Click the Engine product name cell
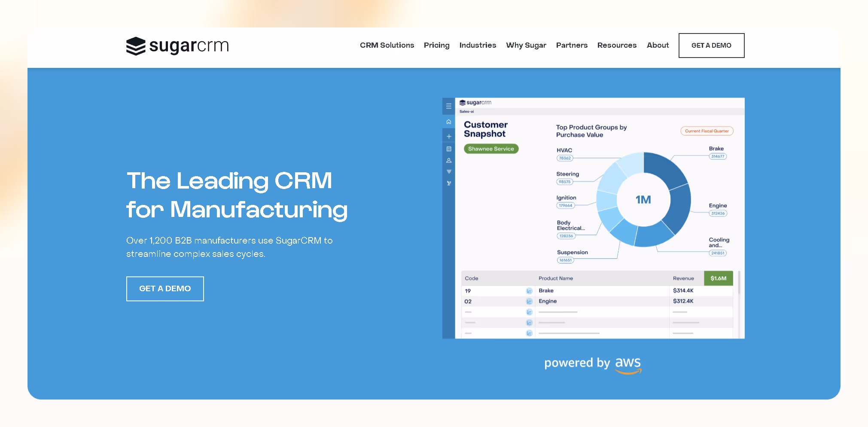This screenshot has height=427, width=868. 548,301
